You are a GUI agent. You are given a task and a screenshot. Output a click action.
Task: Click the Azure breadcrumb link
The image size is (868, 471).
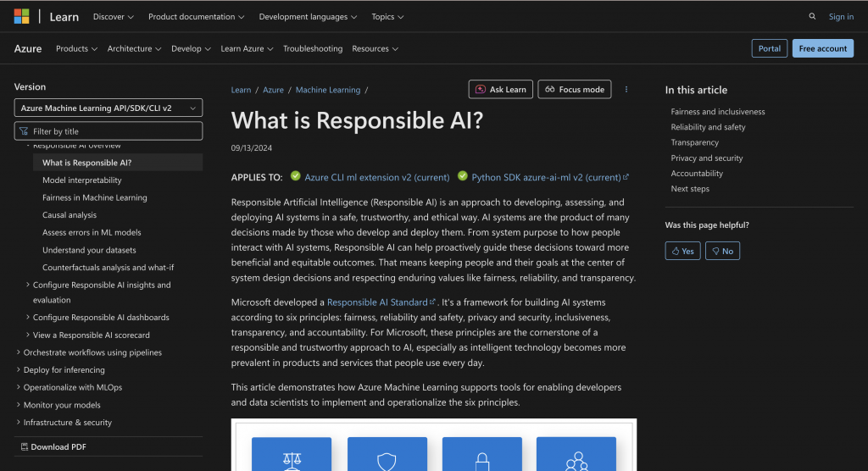[x=273, y=90]
